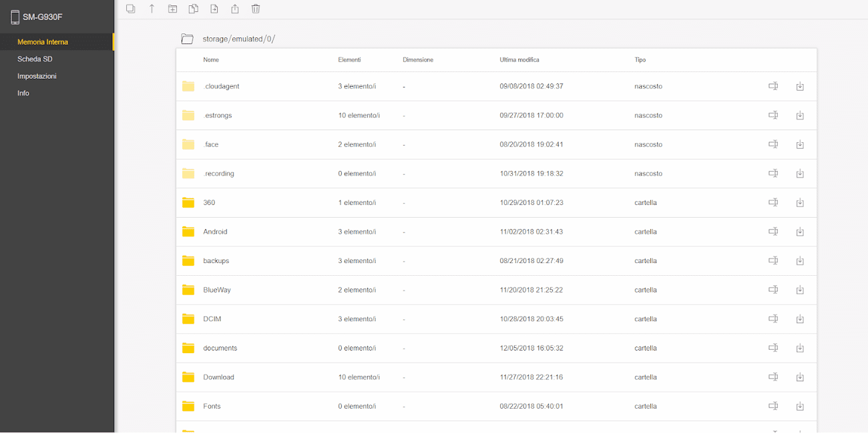Sort list by Nome column header
Viewport: 868px width, 434px height.
[211, 60]
